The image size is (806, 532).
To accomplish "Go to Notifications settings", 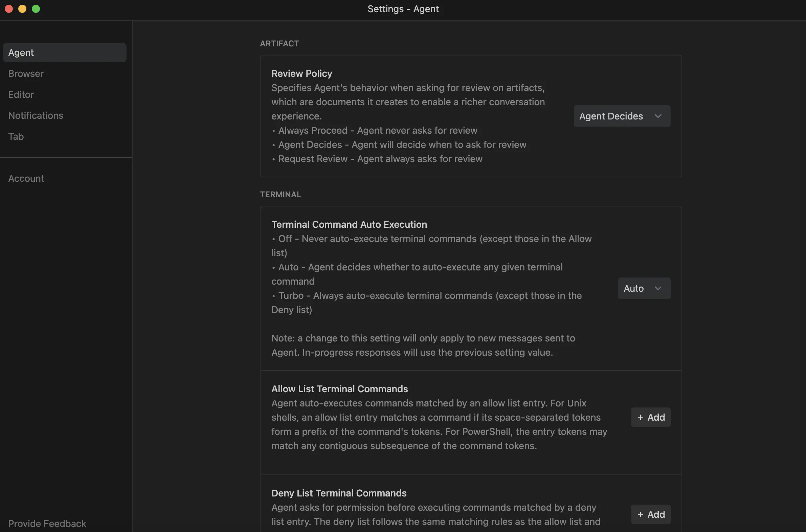I will point(36,115).
